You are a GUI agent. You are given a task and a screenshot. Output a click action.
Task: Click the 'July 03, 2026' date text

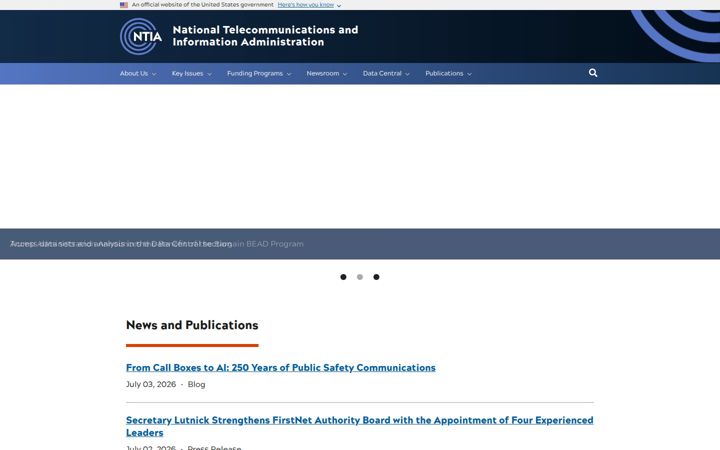151,384
